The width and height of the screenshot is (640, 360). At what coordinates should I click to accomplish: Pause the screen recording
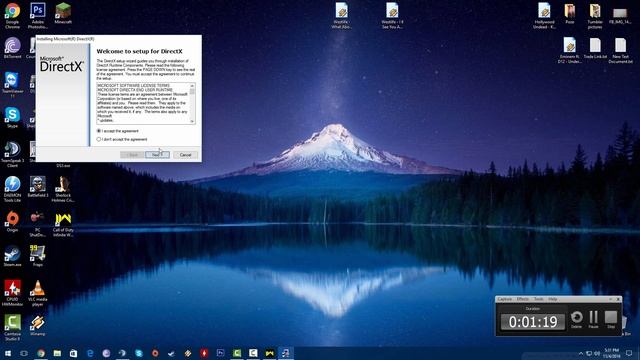click(x=593, y=319)
